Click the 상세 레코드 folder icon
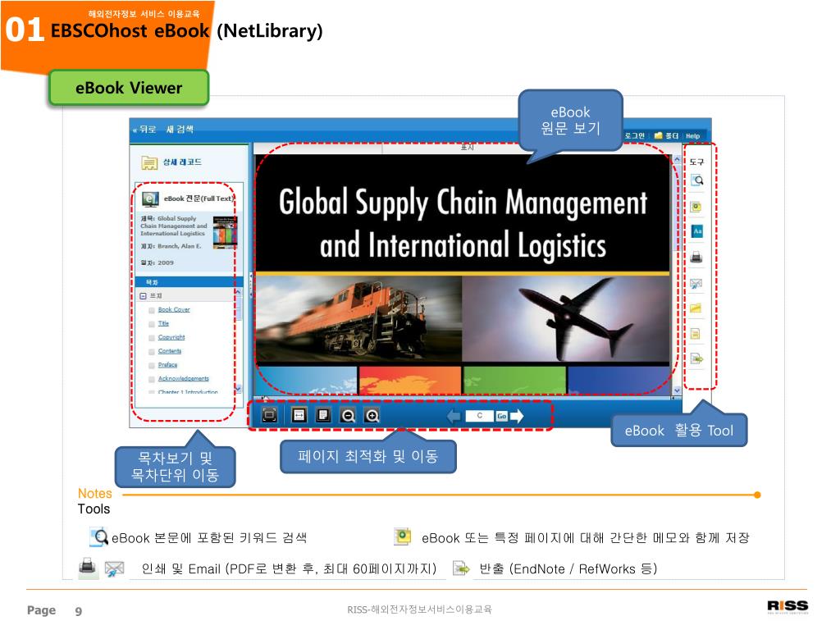The height and width of the screenshot is (630, 840). tap(149, 162)
